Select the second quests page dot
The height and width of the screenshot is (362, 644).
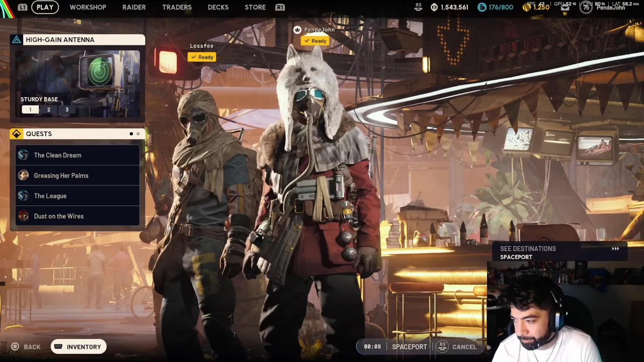tap(138, 134)
